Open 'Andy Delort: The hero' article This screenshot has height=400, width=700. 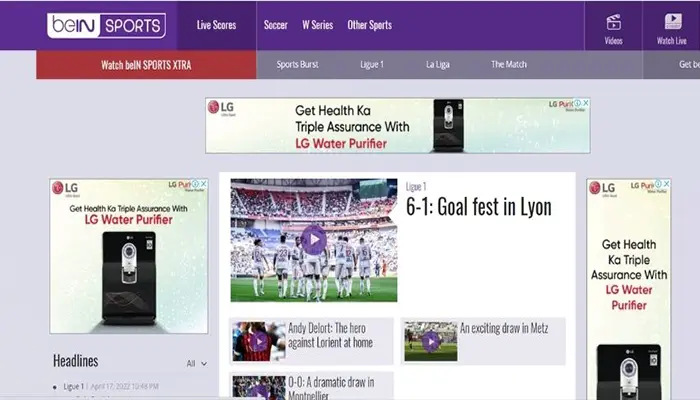(330, 335)
